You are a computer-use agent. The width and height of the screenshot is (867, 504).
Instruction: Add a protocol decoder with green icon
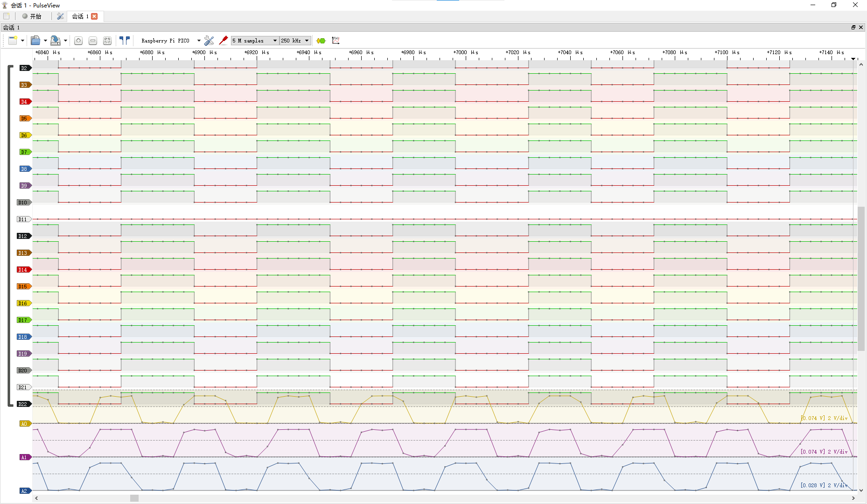point(321,41)
